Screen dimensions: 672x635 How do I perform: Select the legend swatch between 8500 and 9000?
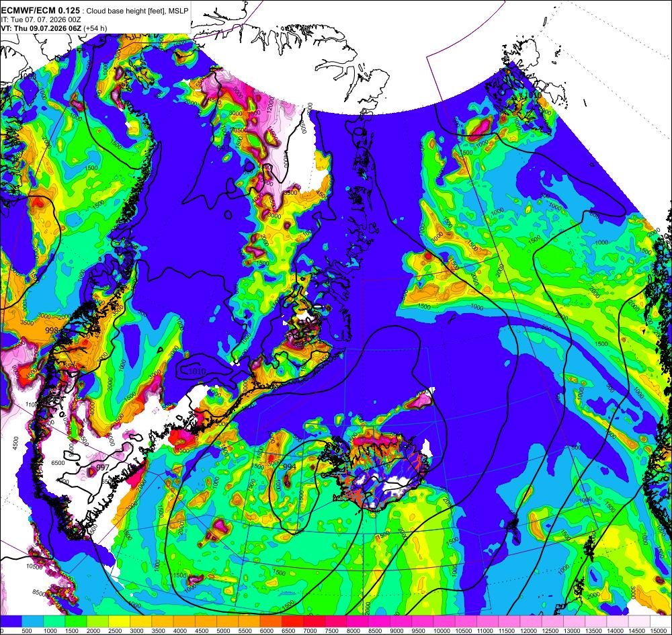379,620
